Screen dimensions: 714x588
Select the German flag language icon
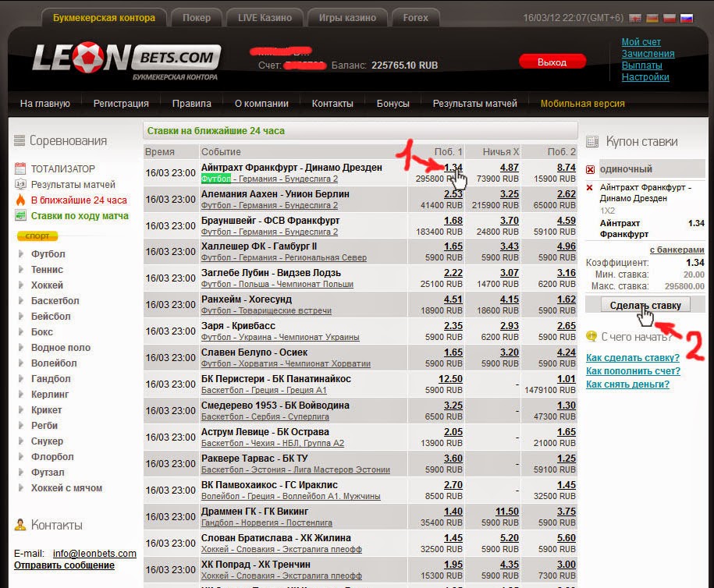pos(652,18)
